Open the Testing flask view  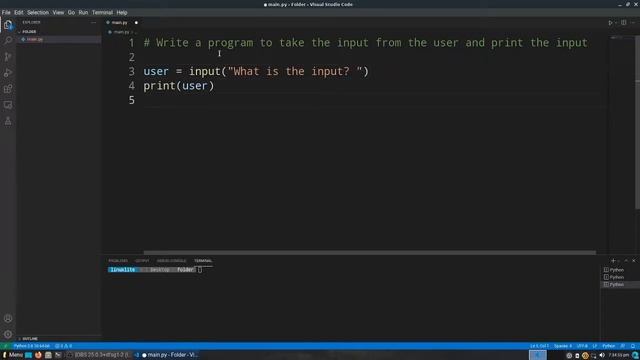pyautogui.click(x=8, y=121)
